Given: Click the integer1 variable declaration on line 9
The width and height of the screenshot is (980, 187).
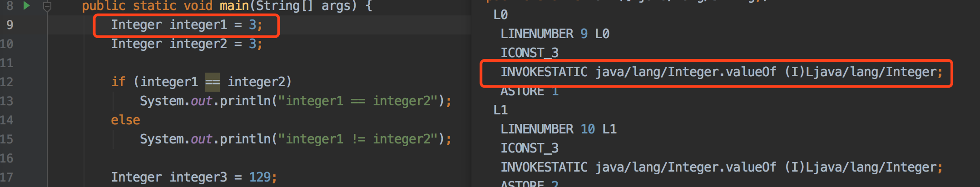Looking at the screenshot, I should pyautogui.click(x=198, y=25).
